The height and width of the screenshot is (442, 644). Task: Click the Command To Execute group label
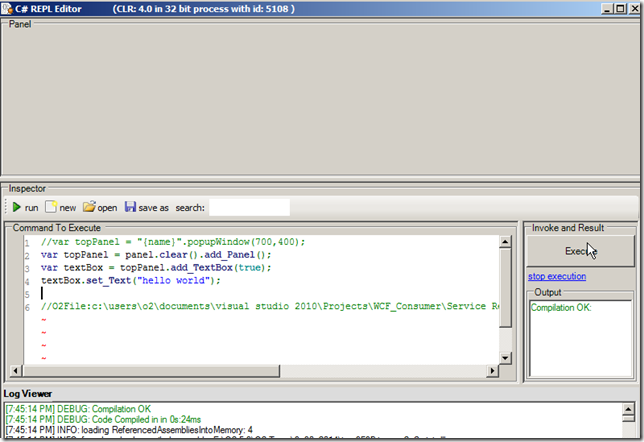[x=57, y=228]
